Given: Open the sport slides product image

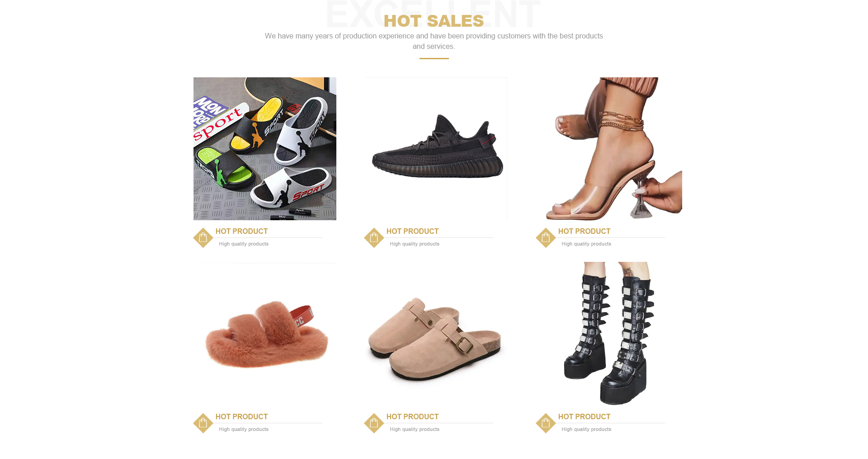Looking at the screenshot, I should [x=265, y=149].
